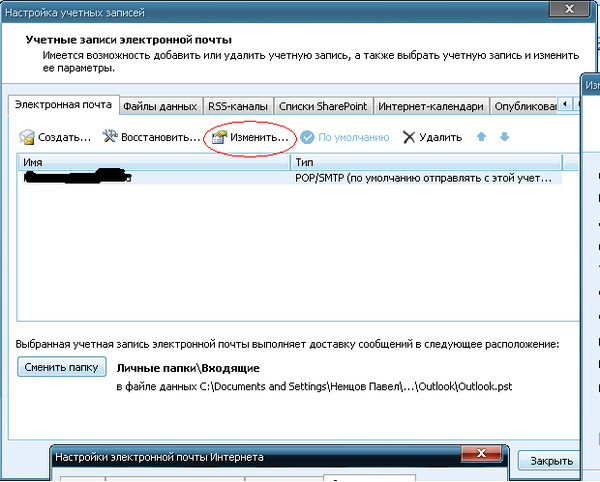Go to the Интернет-календари tab
This screenshot has width=600, height=482.
432,106
